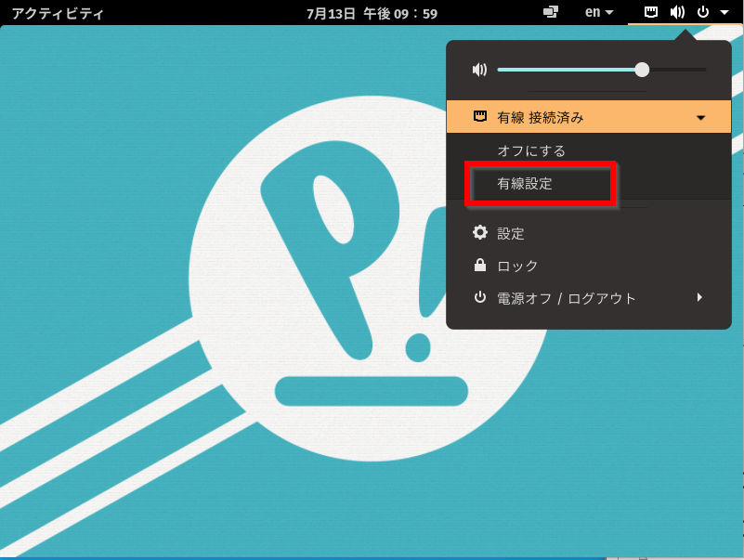Open wired settings (有線設定)
Screen dimensions: 744x560
525,184
